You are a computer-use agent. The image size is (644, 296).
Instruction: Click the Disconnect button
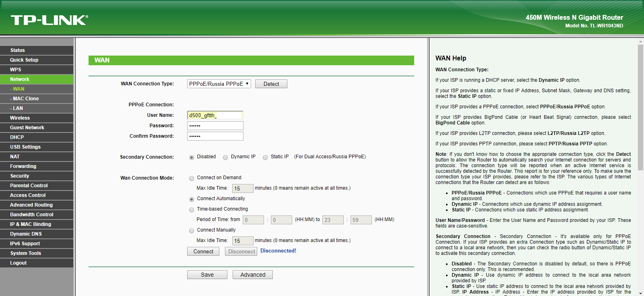pos(242,251)
